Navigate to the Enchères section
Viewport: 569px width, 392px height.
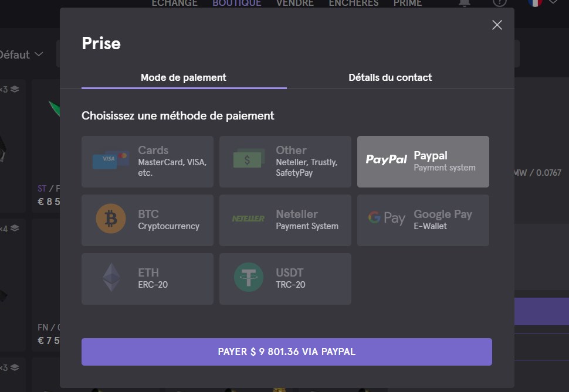353,3
